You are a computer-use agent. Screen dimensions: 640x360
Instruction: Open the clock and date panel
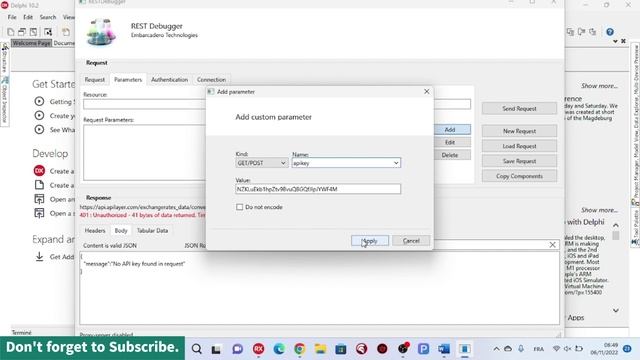click(x=604, y=349)
